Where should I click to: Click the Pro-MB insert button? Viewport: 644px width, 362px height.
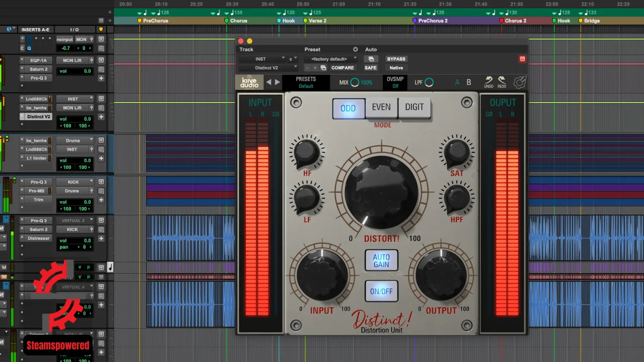click(36, 191)
